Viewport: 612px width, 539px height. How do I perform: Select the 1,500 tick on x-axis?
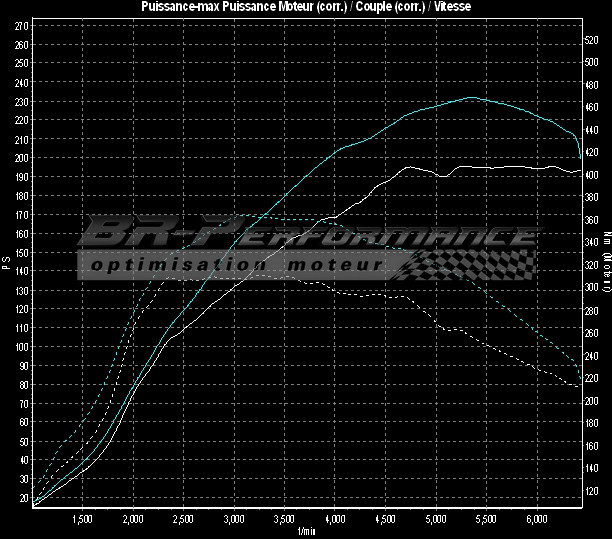point(83,519)
